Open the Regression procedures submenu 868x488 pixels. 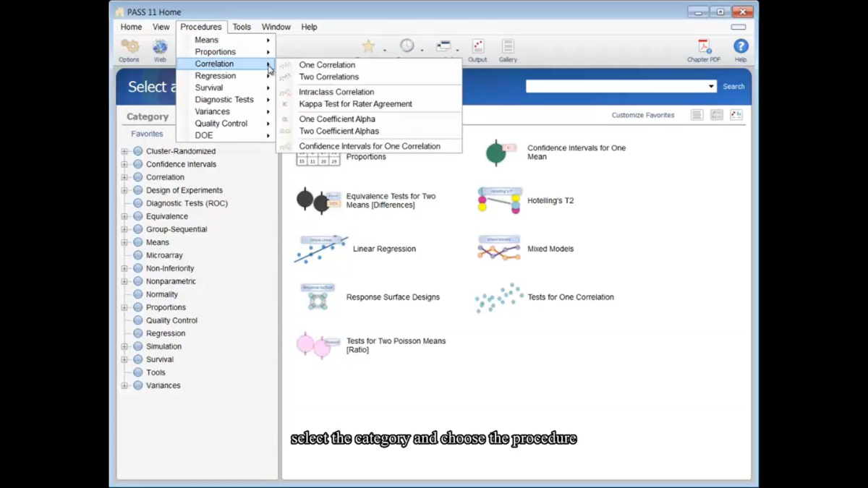coord(226,76)
